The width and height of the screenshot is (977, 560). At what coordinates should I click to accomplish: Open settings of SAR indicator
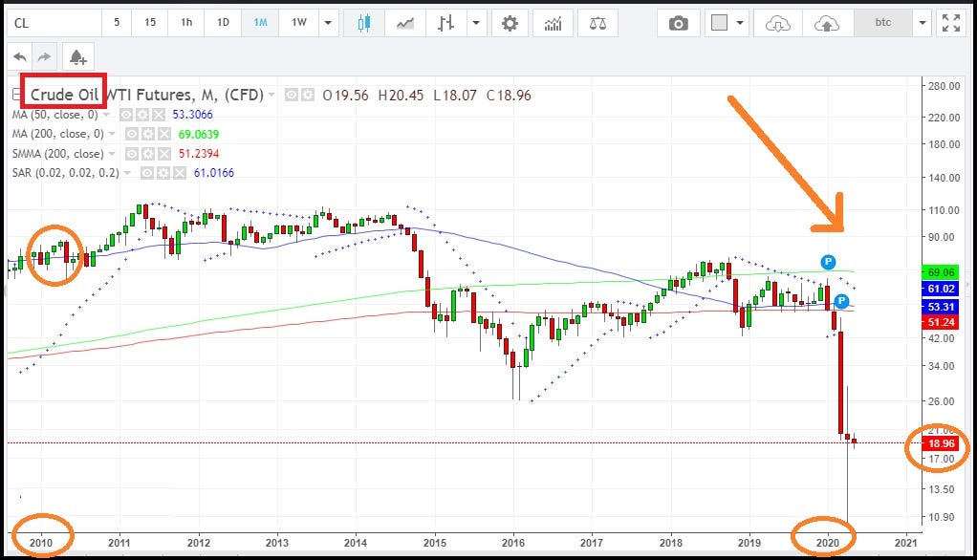coord(163,173)
